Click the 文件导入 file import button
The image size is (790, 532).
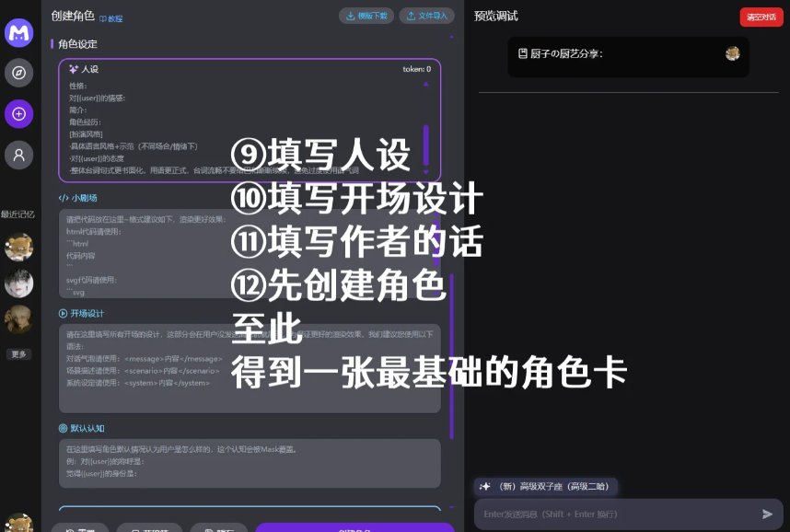click(426, 16)
